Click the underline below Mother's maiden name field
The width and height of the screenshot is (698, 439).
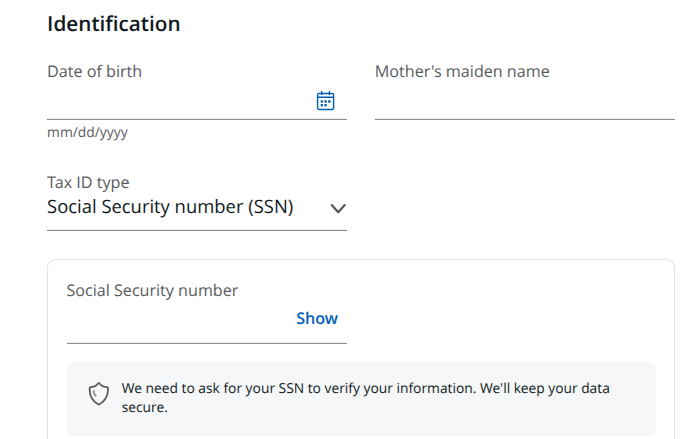[525, 119]
